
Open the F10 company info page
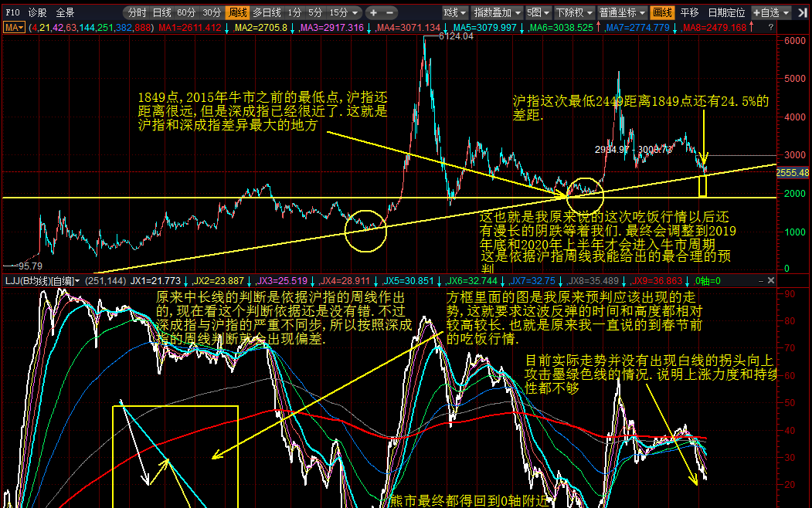tap(12, 12)
